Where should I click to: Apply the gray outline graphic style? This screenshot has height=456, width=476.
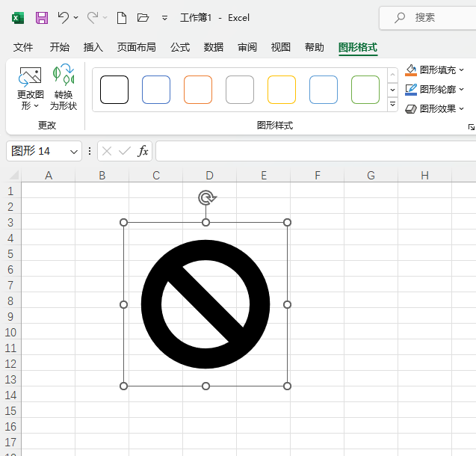pos(240,90)
